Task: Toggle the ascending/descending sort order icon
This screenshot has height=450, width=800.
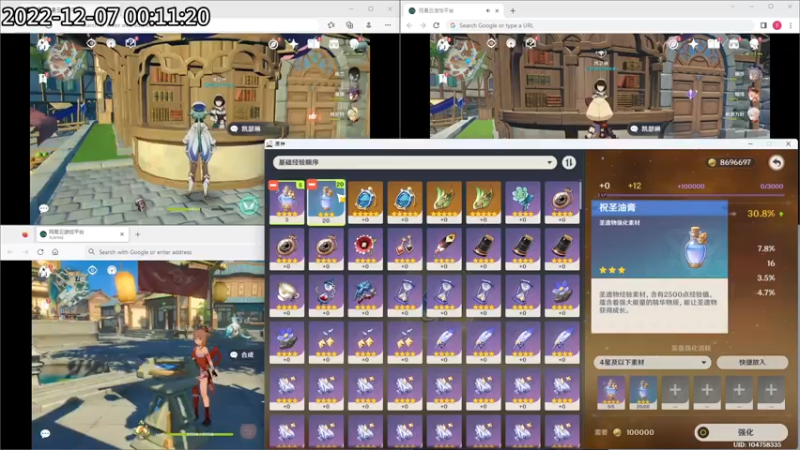Action: (x=569, y=162)
